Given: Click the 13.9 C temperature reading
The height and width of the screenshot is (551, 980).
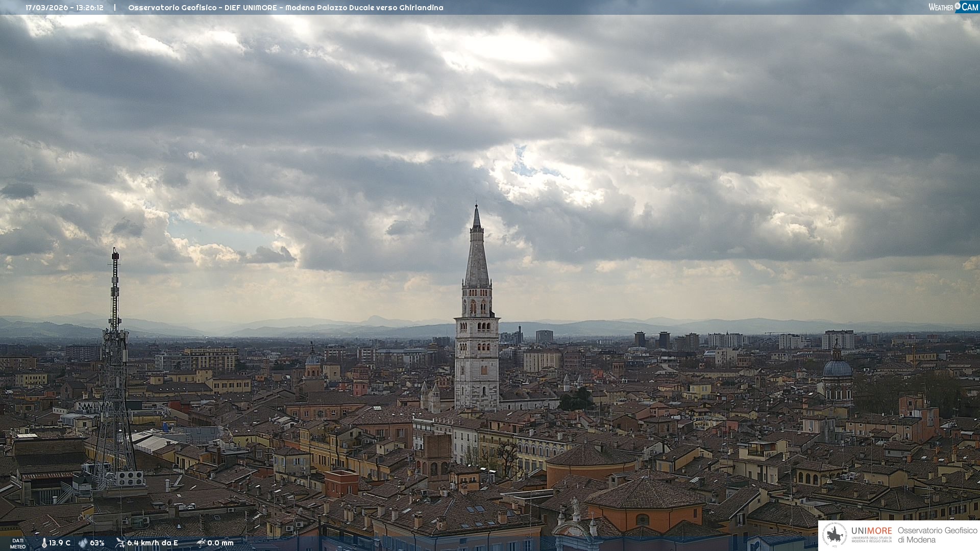Looking at the screenshot, I should (x=60, y=543).
